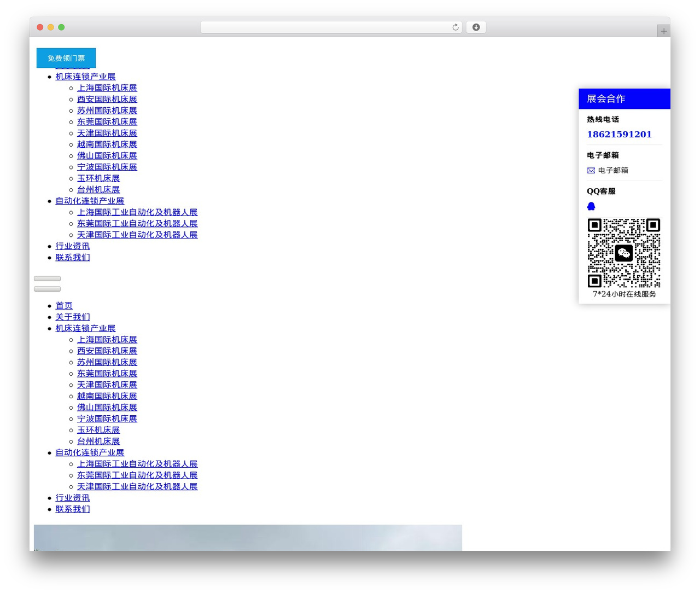
Task: Open the 关于我们 link
Action: tap(73, 317)
